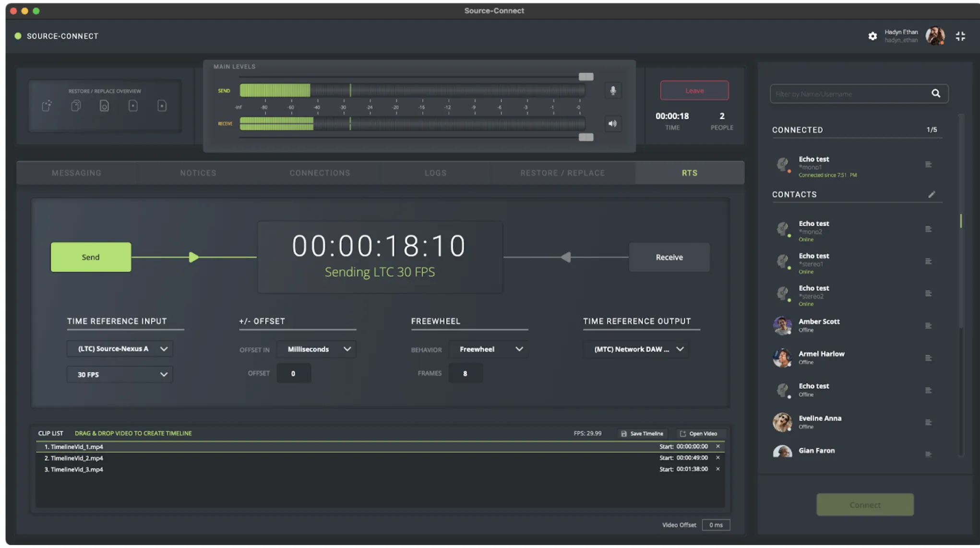980x548 pixels.
Task: Click the last file icon in Restore/Replace Overview
Action: coord(162,106)
